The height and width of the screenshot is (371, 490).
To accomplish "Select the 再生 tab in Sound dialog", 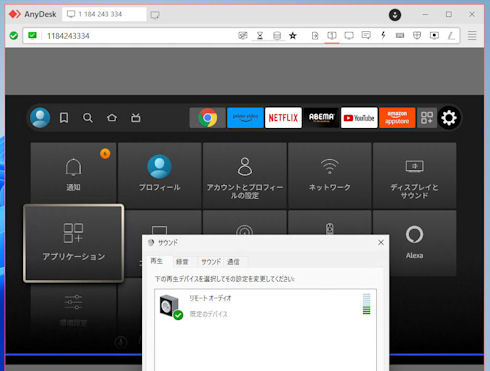I will pos(156,261).
